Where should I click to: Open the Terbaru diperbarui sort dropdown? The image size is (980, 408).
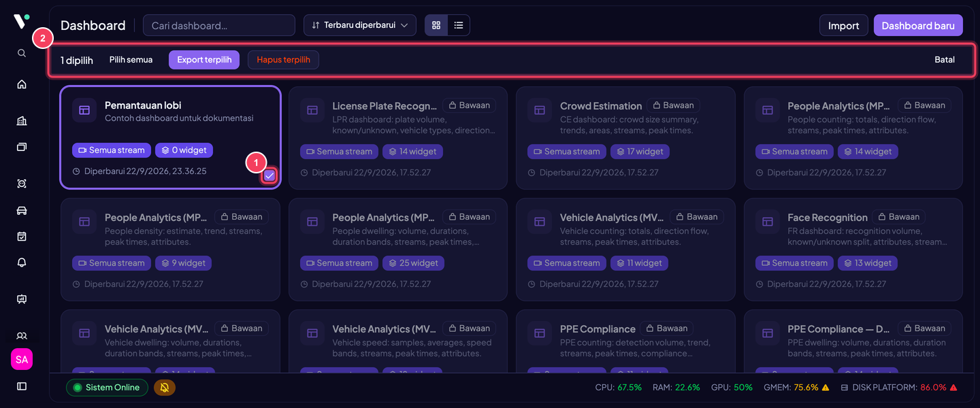coord(360,25)
